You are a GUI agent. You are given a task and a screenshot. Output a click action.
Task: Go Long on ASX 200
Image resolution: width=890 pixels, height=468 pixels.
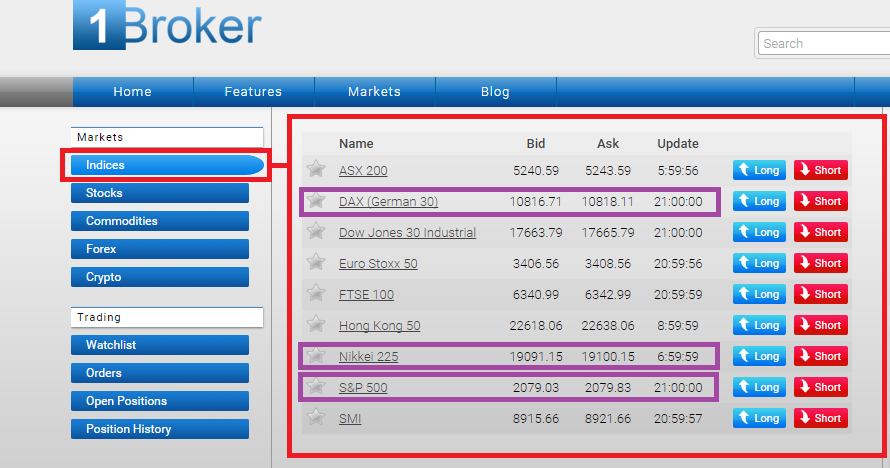click(x=759, y=170)
